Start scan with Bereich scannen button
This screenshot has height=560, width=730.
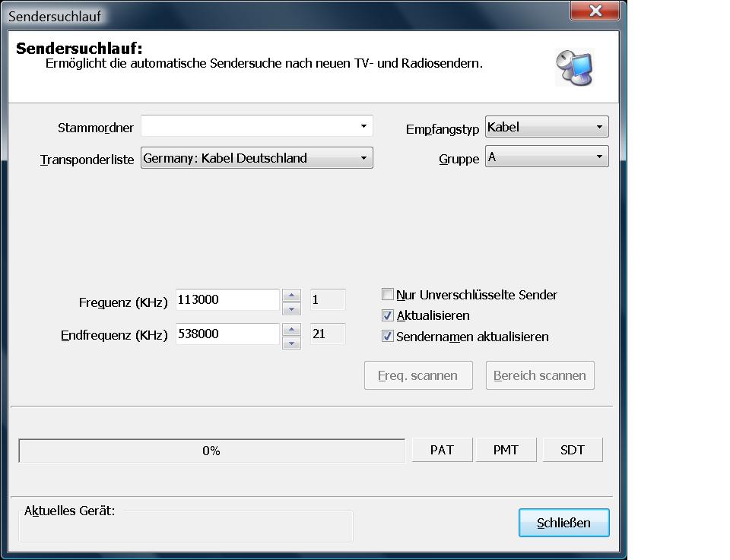pyautogui.click(x=540, y=375)
